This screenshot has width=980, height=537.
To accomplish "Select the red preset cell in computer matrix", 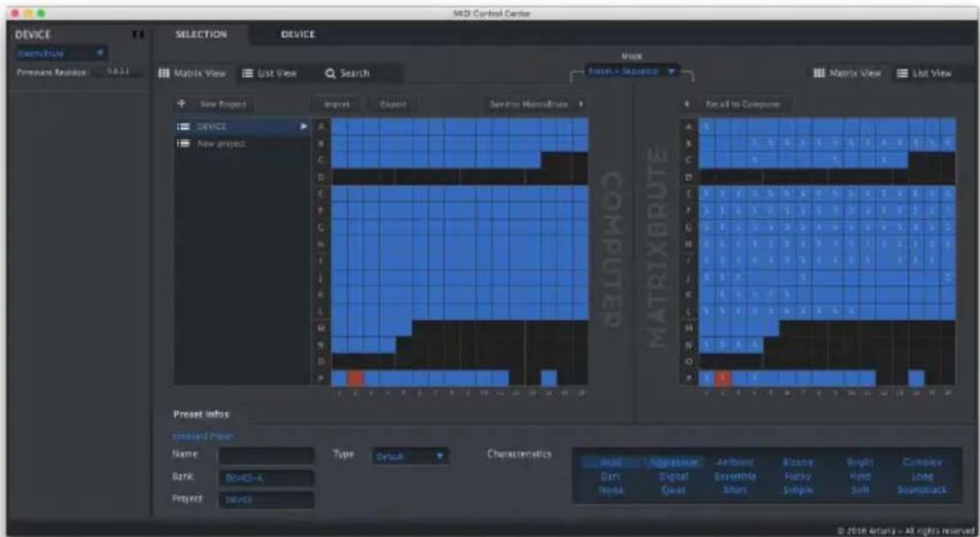I will coord(355,377).
